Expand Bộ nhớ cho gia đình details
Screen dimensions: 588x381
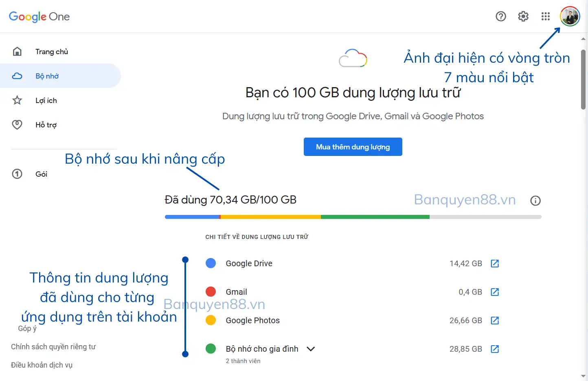pos(311,349)
